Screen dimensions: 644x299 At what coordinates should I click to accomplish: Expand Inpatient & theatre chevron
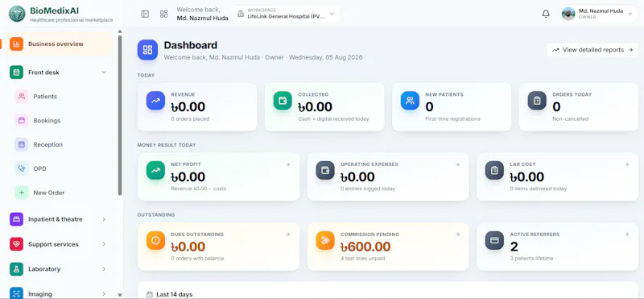point(104,219)
